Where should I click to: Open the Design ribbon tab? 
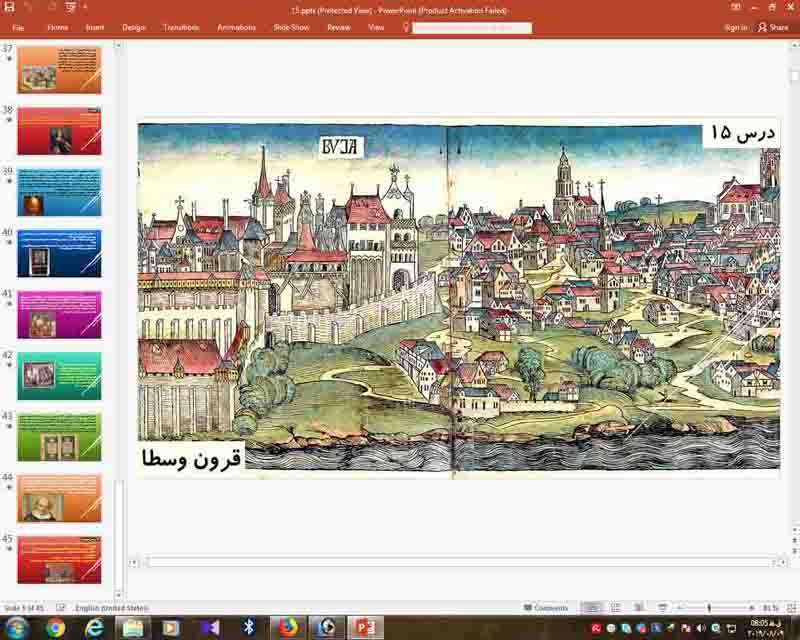pos(134,28)
